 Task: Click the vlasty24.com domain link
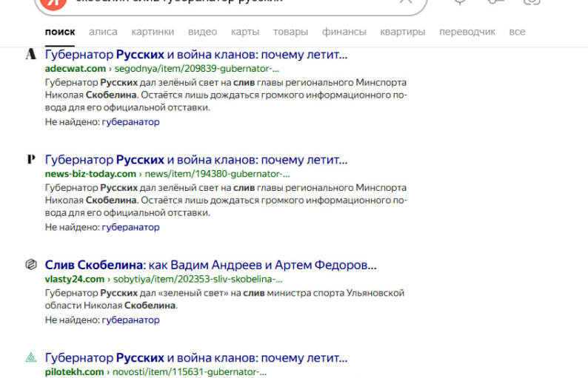click(75, 279)
